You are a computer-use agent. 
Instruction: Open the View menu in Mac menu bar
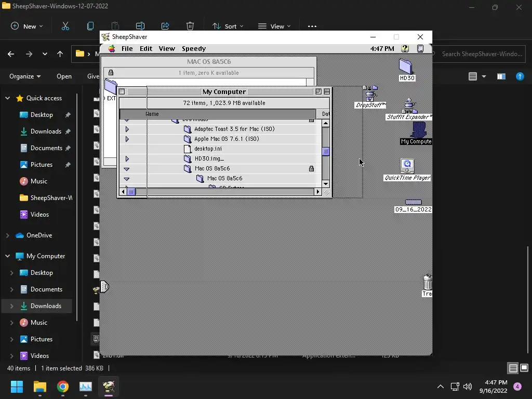[167, 48]
